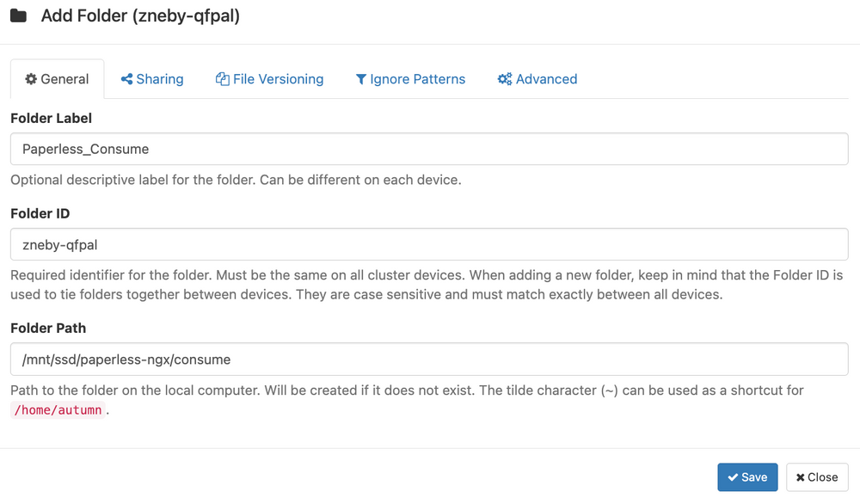This screenshot has width=860, height=504.
Task: Click the cogs icon on the Advanced tab
Action: tap(505, 78)
